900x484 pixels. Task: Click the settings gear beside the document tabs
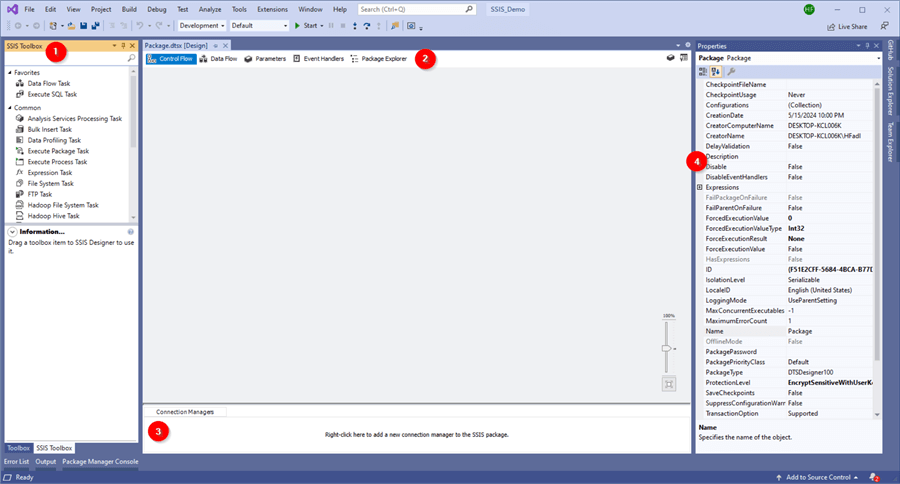688,45
